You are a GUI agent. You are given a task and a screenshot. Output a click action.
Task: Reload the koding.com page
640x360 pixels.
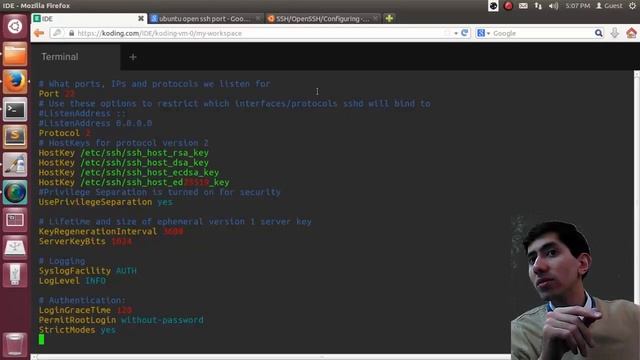(x=464, y=33)
